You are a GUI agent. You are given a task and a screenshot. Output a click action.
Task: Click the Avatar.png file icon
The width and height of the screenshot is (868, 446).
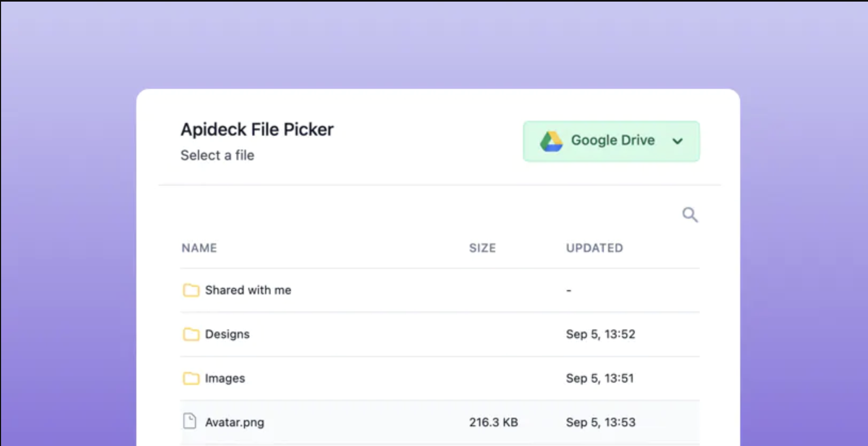(190, 421)
